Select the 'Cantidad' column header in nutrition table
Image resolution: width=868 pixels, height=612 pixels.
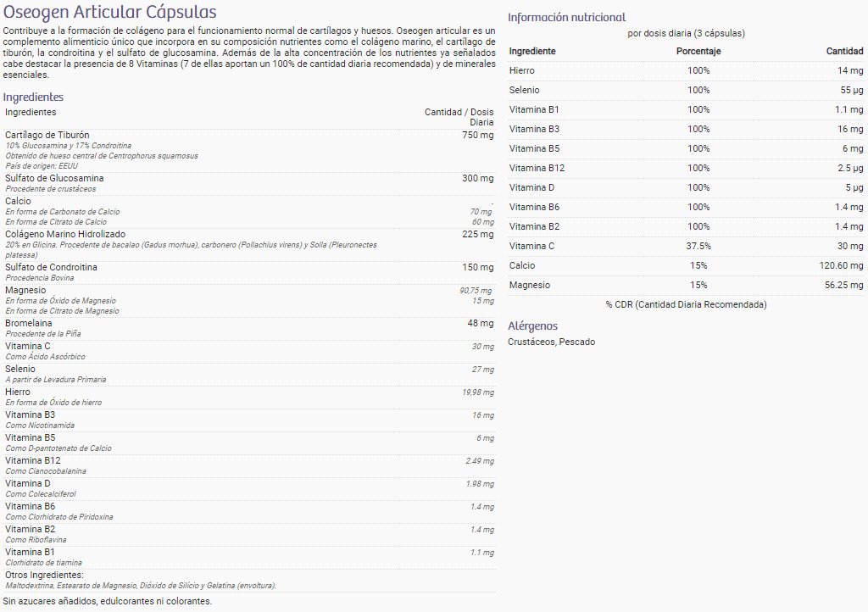tap(845, 51)
